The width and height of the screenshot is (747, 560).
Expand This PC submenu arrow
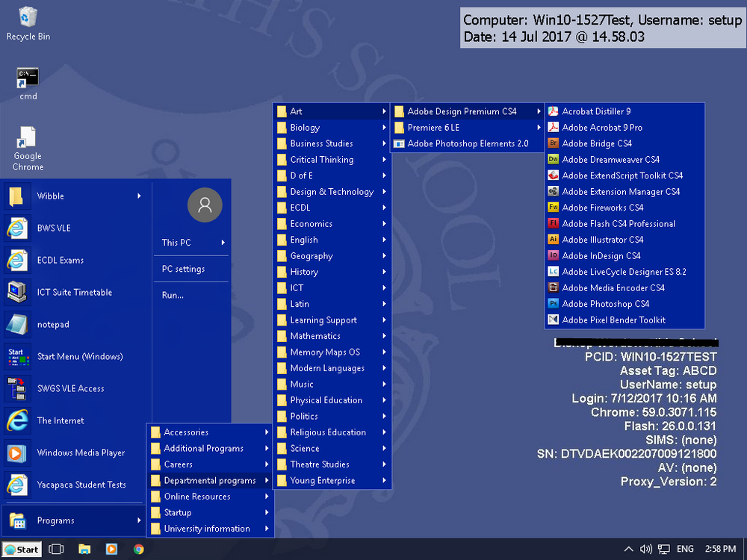[223, 243]
